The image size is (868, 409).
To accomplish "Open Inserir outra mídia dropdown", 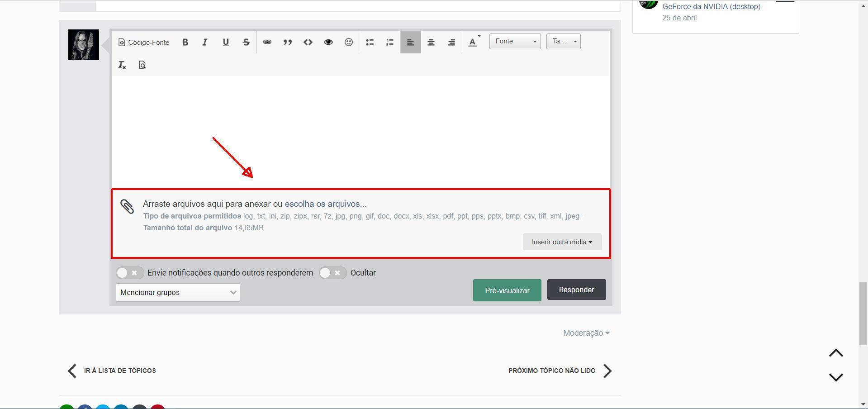I will click(x=562, y=242).
